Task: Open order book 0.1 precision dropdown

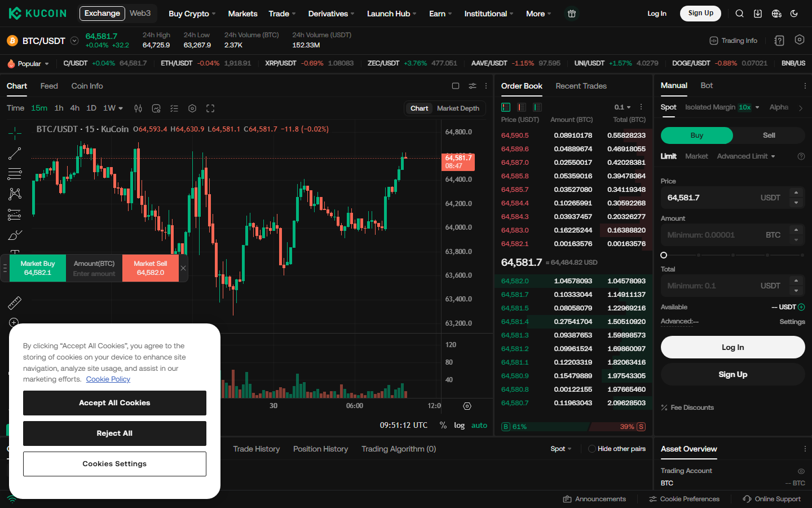Action: click(x=623, y=107)
